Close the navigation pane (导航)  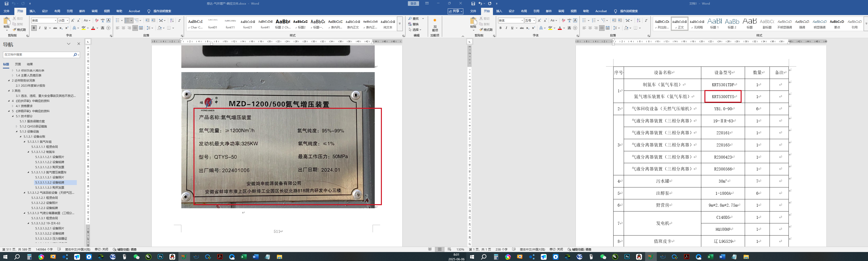pos(79,44)
